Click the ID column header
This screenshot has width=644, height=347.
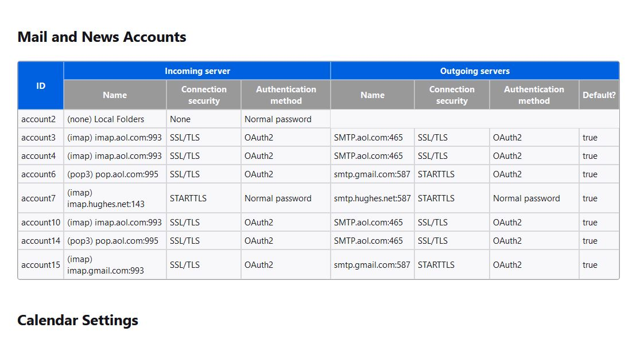[x=41, y=85]
